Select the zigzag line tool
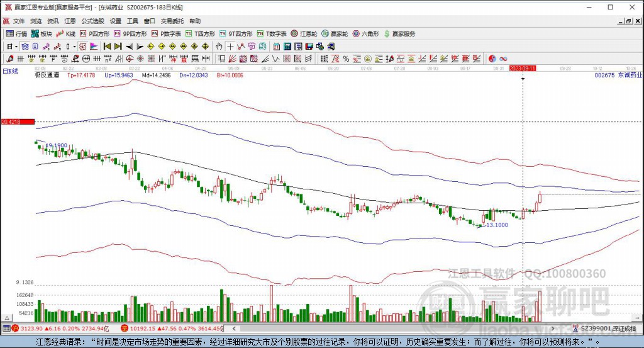Screen dimensions: 644x348 click(275, 59)
